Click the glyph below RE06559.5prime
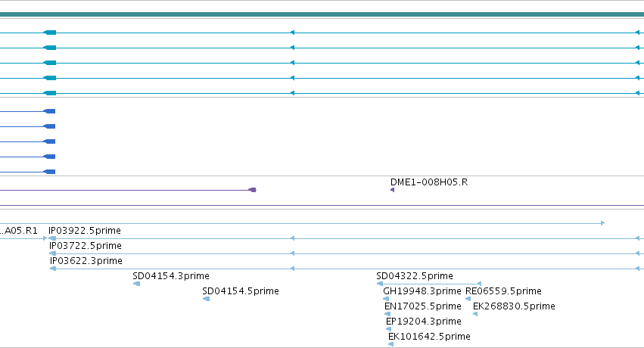644x348 pixels. [x=468, y=299]
